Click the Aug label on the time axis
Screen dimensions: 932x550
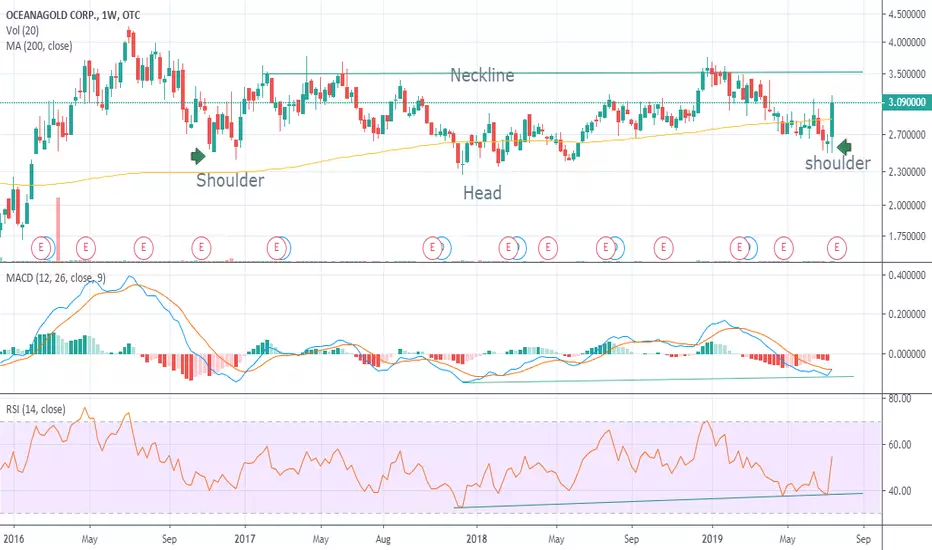(383, 539)
